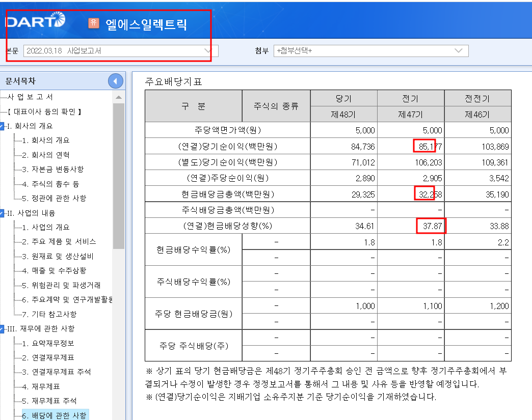
Task: Open 7. 기타 참고사항
Action: (x=49, y=314)
